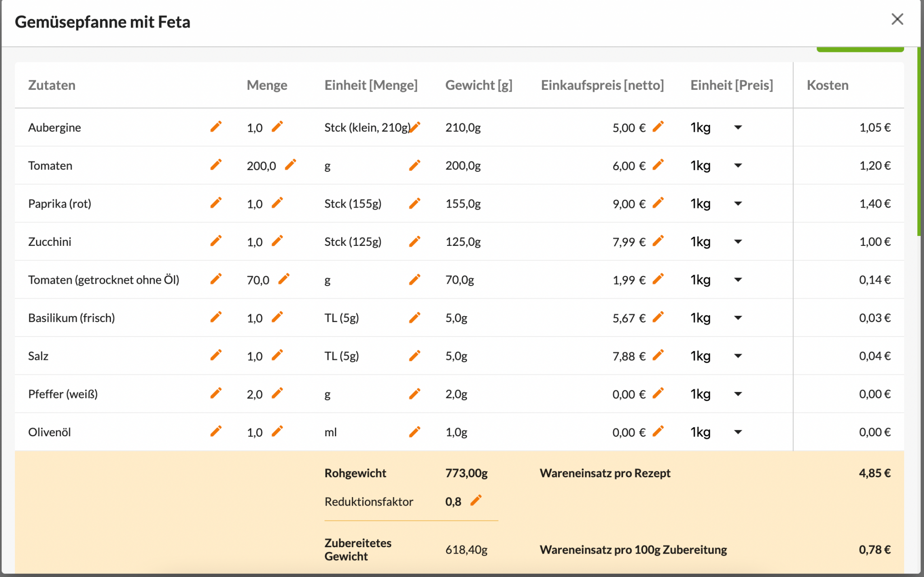
Task: Edit Paprika (rot) unit Stck (155g) pencil
Action: 415,203
